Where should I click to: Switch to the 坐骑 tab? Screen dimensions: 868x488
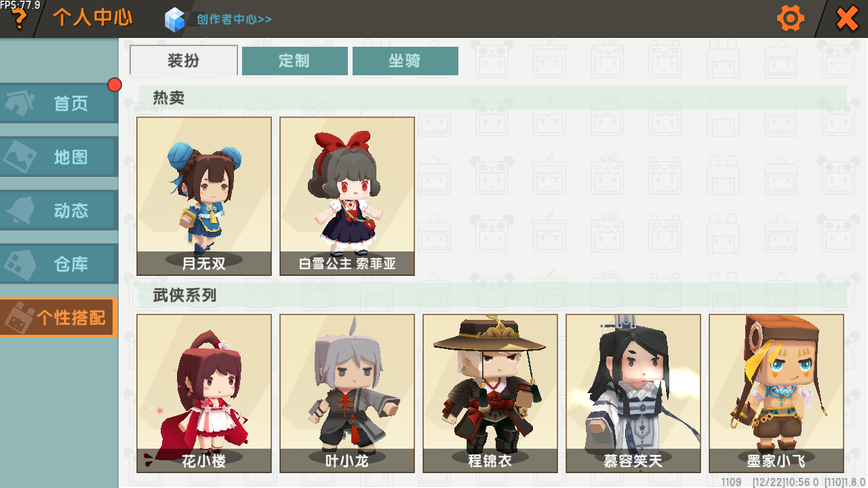[405, 61]
